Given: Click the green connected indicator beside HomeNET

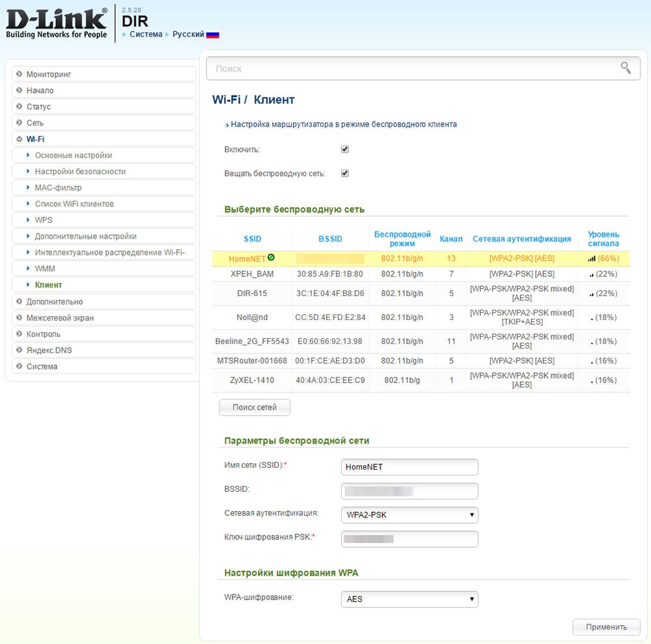Looking at the screenshot, I should (x=271, y=257).
